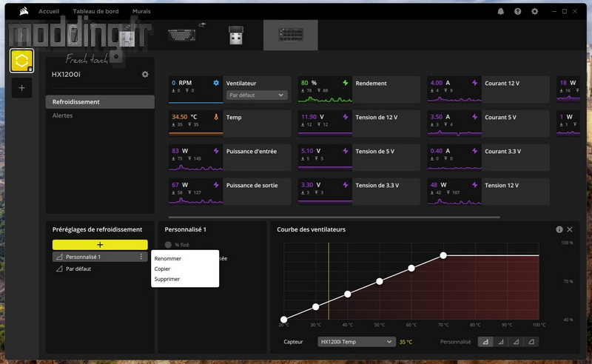
Task: Click lightning icon on Courant 3.3 V tile
Action: coord(474,151)
